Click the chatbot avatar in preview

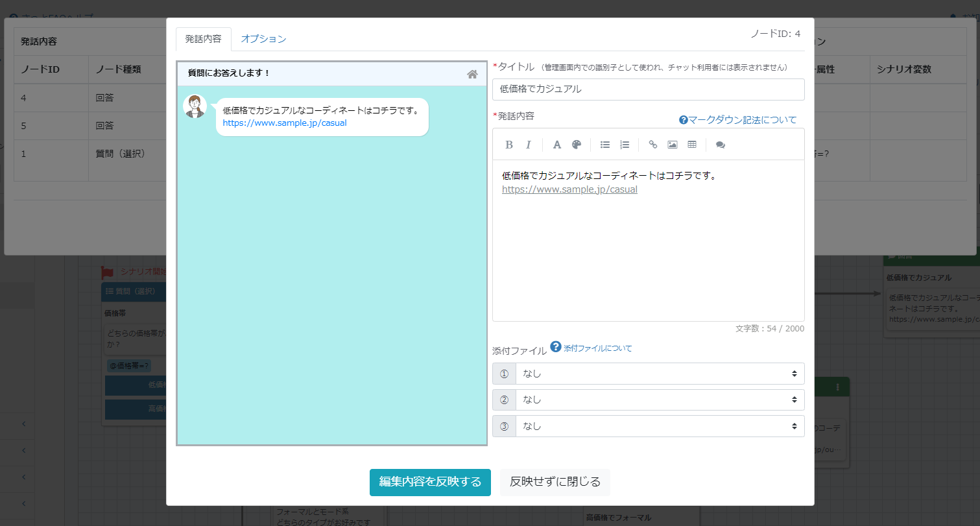[195, 106]
